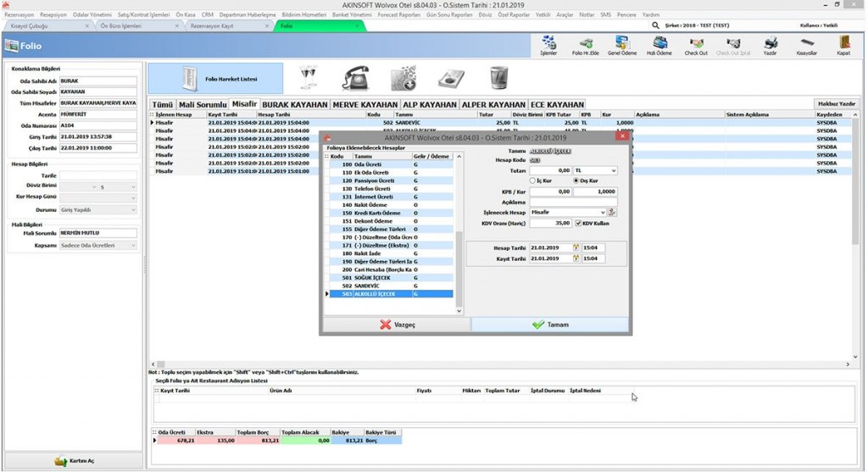This screenshot has height=472, width=868.
Task: Close the account dialog with red X
Action: (x=622, y=136)
